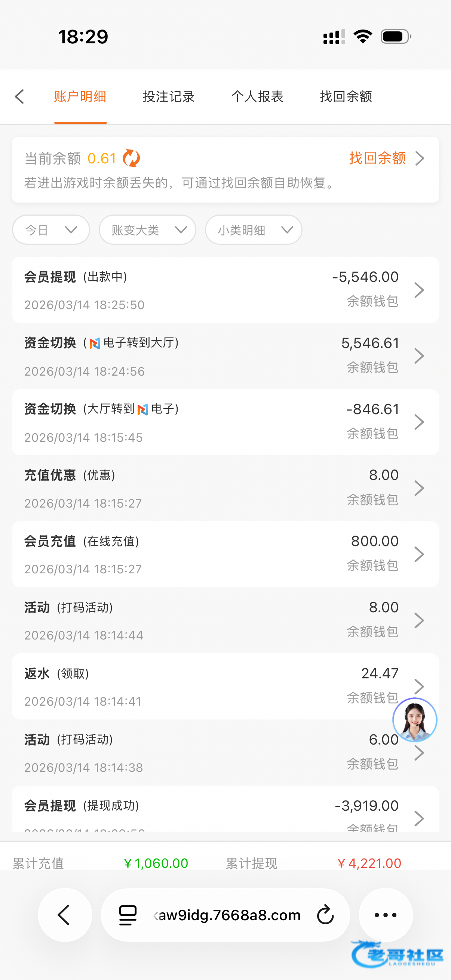Tap the 7668a8.com address bar URL

pyautogui.click(x=228, y=915)
